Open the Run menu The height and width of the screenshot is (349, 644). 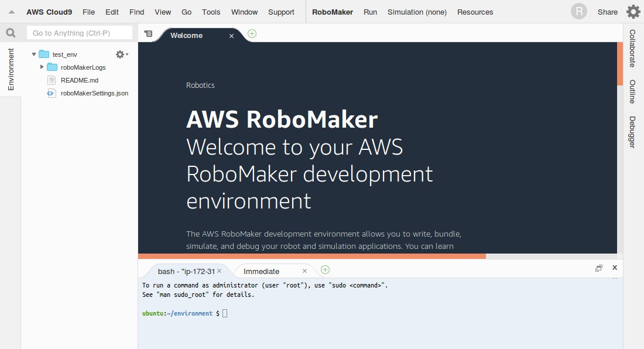[x=370, y=12]
